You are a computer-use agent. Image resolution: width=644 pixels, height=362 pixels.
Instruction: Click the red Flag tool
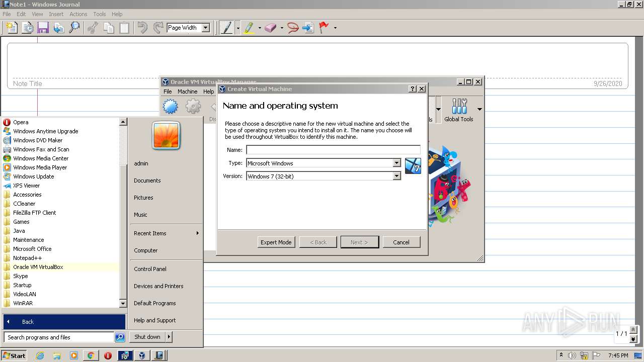pos(324,28)
